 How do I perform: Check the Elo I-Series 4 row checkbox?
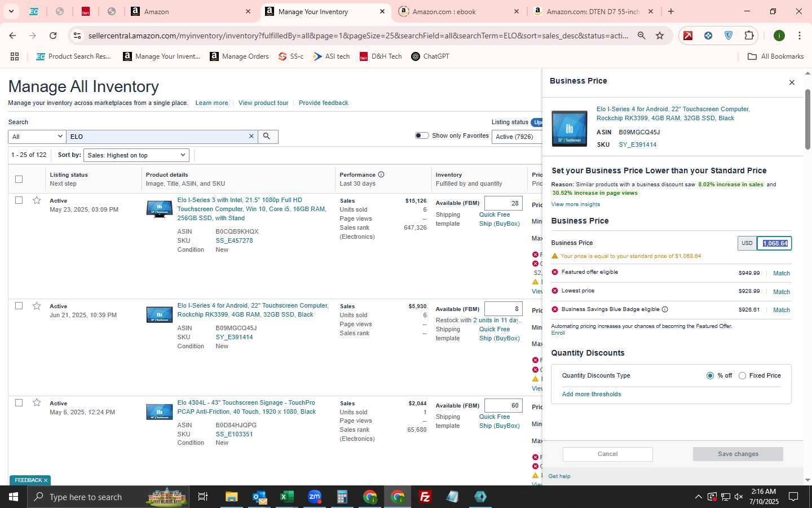(19, 306)
